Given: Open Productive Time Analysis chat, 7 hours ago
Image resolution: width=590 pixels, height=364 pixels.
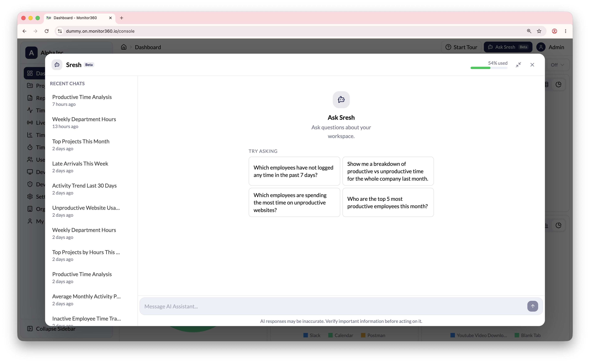Looking at the screenshot, I should (x=91, y=100).
